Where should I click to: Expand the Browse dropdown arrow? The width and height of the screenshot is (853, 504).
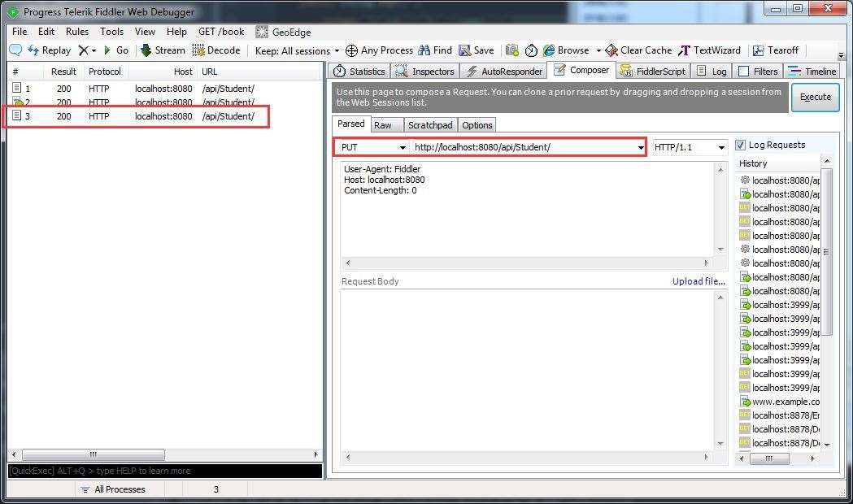[598, 51]
